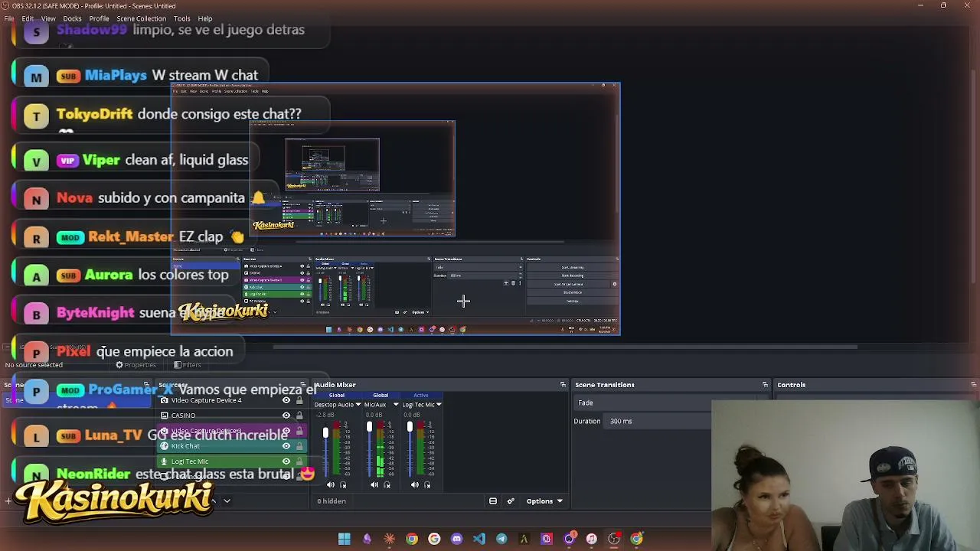Toggle monitoring for Logi Tec Mic
This screenshot has width=980, height=551.
tap(427, 484)
